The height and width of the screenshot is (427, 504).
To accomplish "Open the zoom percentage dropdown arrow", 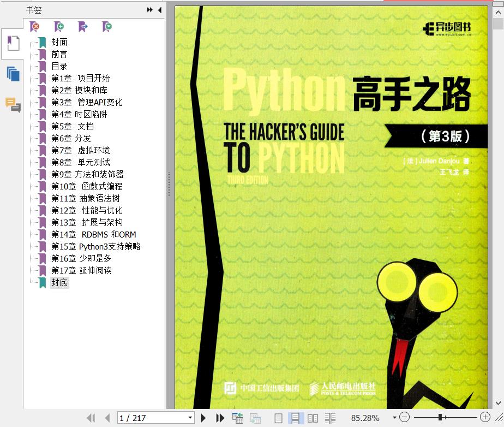I will (x=394, y=418).
